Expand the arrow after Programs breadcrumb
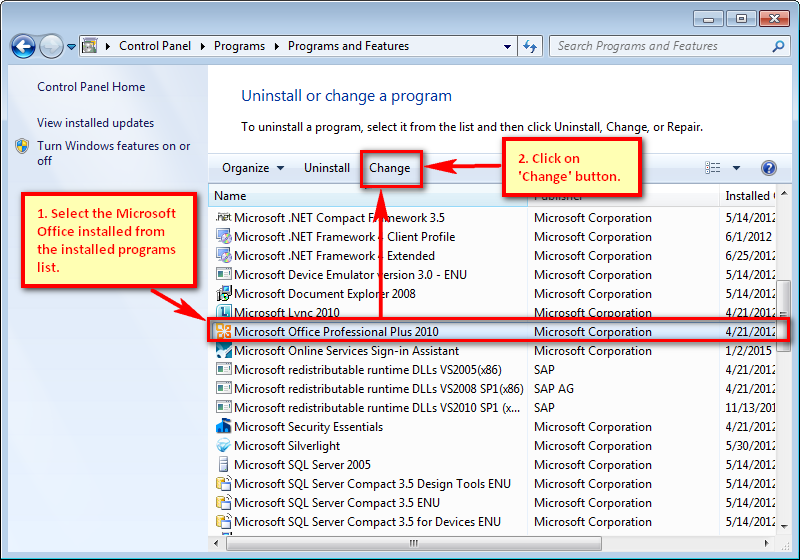This screenshot has height=560, width=800. click(277, 46)
